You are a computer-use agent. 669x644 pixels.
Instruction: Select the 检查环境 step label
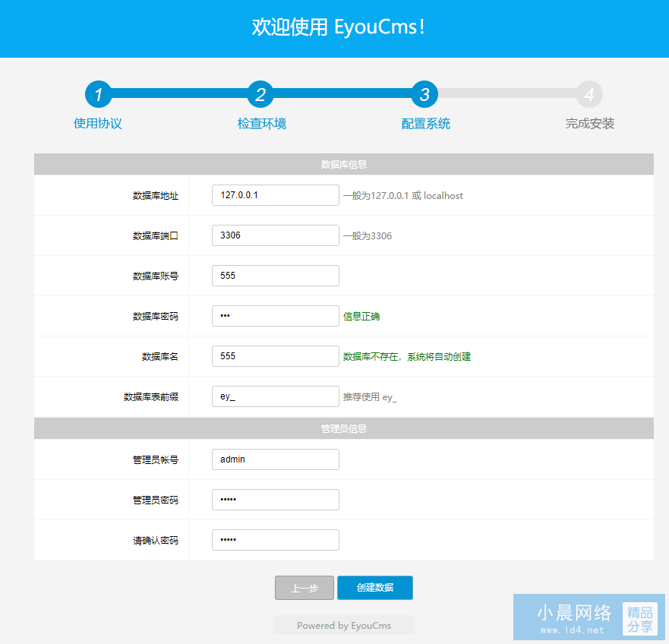pos(262,124)
